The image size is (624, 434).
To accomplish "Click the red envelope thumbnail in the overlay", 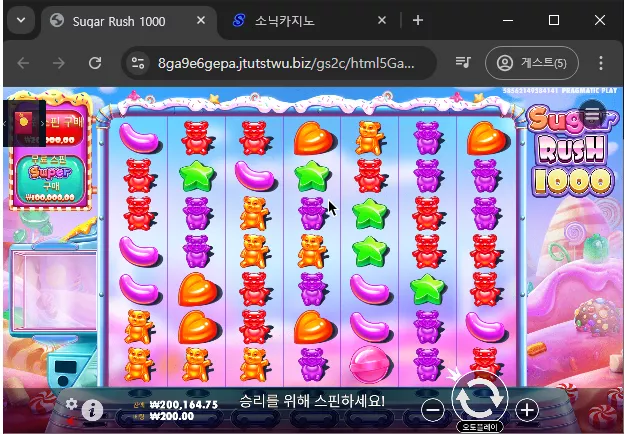I will [23, 123].
